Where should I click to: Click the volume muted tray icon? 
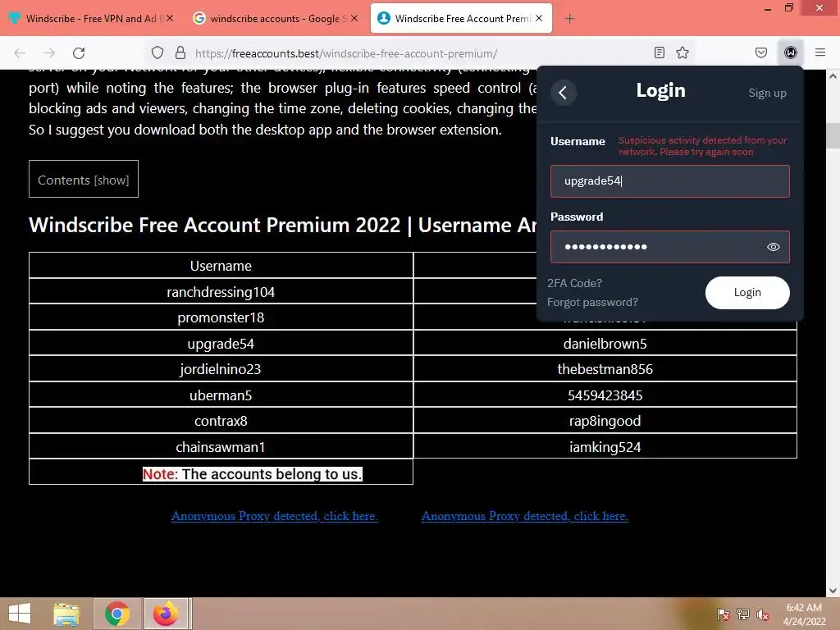point(763,614)
